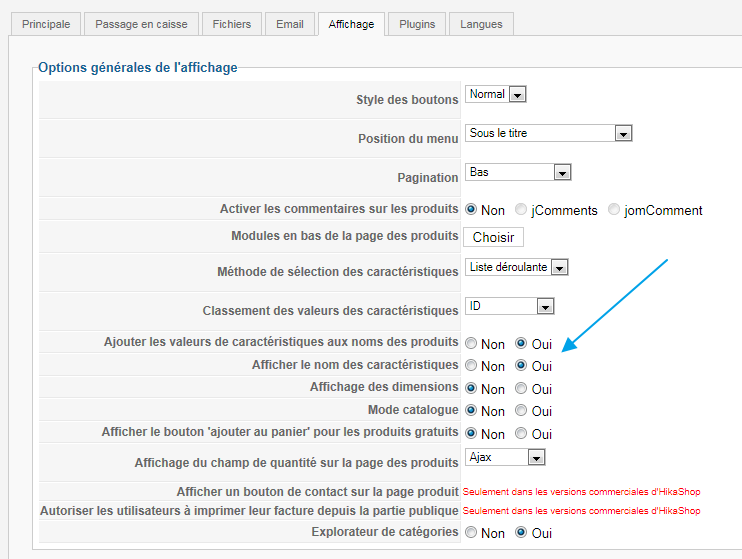Image resolution: width=742 pixels, height=559 pixels.
Task: Disable Explorateur de catégories with Non
Action: [x=471, y=532]
